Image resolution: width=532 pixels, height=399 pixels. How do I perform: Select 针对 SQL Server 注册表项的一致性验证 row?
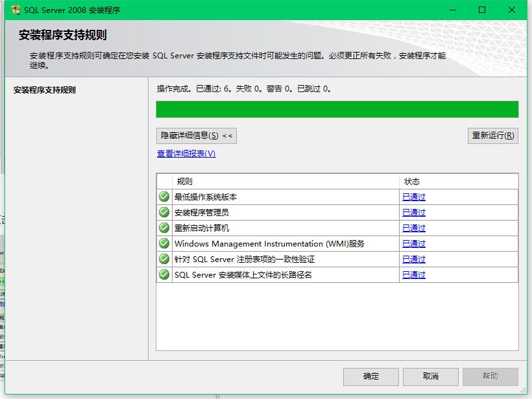337,260
